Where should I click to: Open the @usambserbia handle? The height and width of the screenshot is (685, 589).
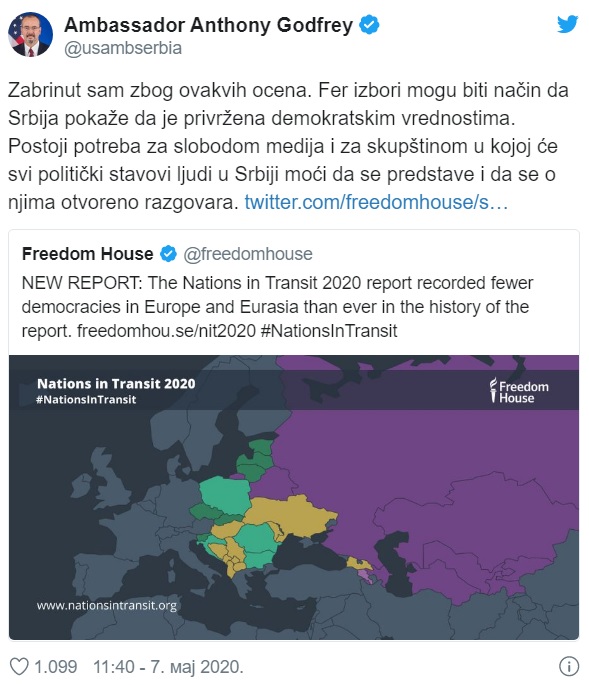point(123,48)
